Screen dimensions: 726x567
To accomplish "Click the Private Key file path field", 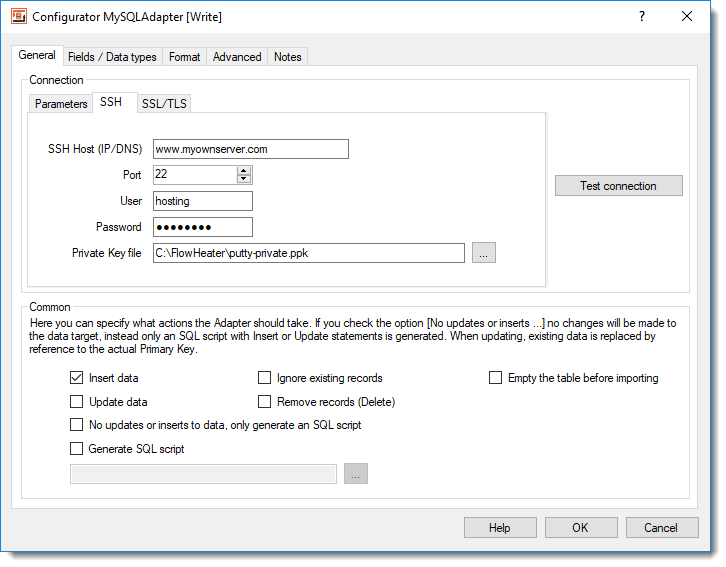I will tap(309, 253).
